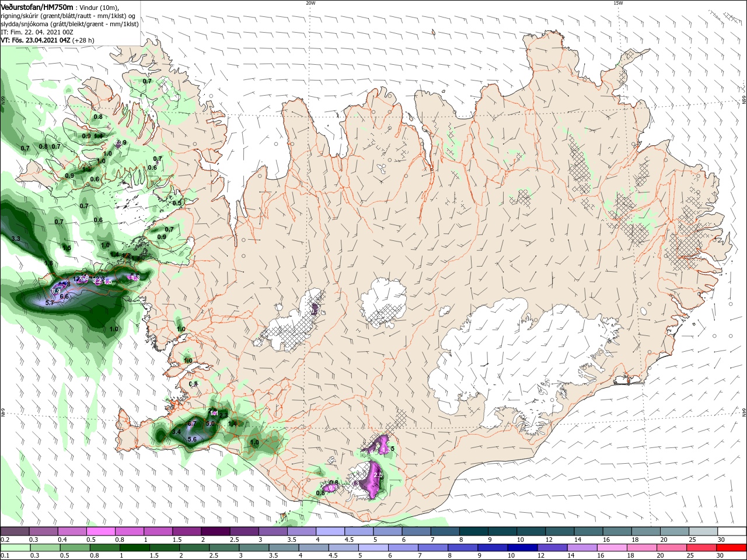Select the lavender snow swatch between 4 and 4.5
The image size is (747, 560).
330,531
